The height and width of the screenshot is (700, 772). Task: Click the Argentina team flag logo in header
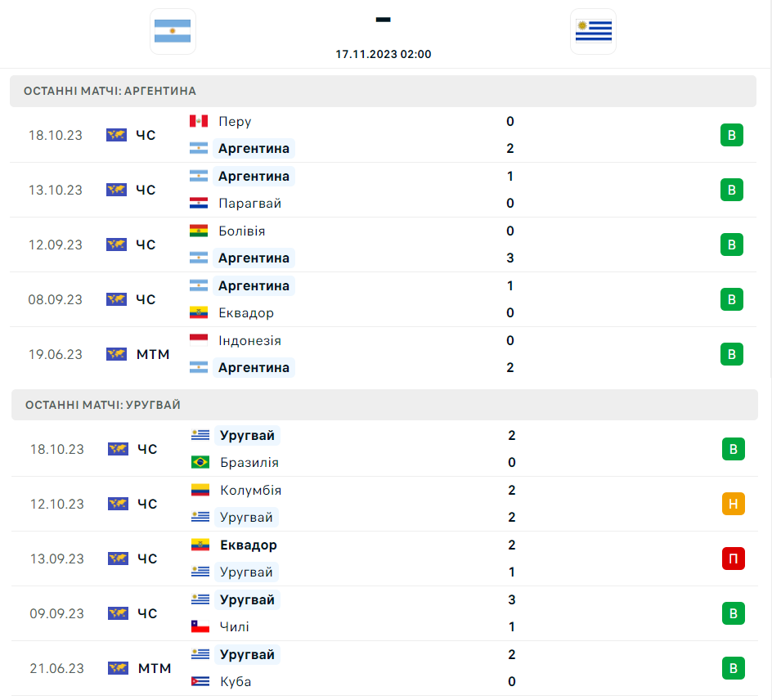[173, 31]
